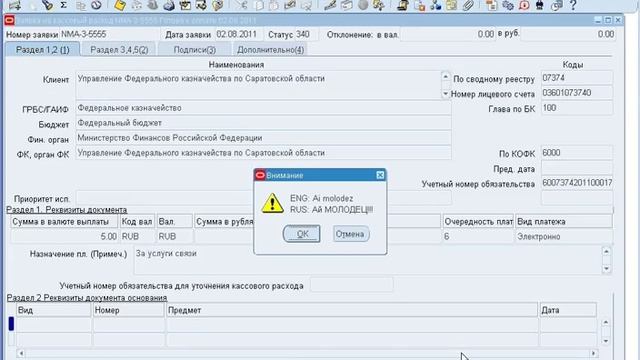This screenshot has height=360, width=640.
Task: Click the Paste clipboard toolbar icon
Action: tap(274, 5)
